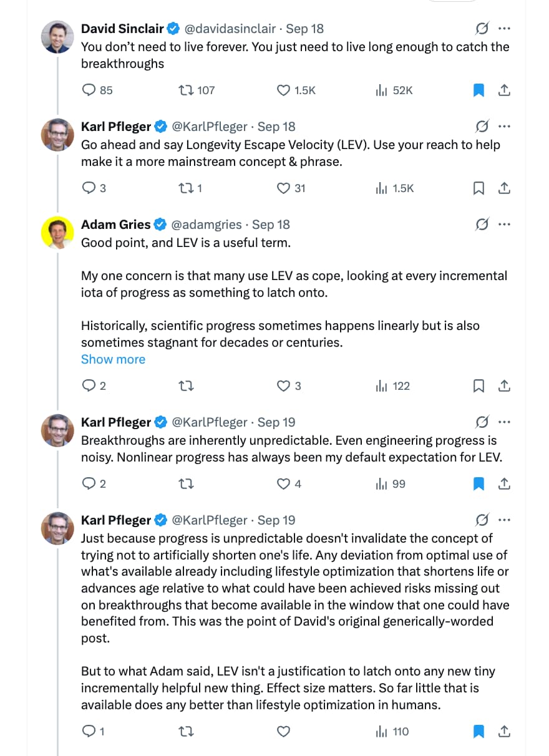
Task: Repost David Sinclair's tweet
Action: point(187,90)
